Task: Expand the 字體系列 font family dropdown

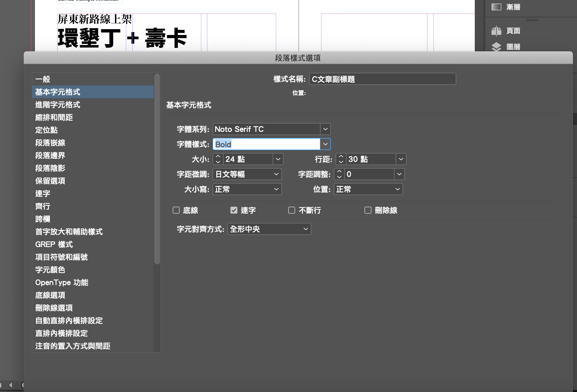Action: [x=325, y=129]
